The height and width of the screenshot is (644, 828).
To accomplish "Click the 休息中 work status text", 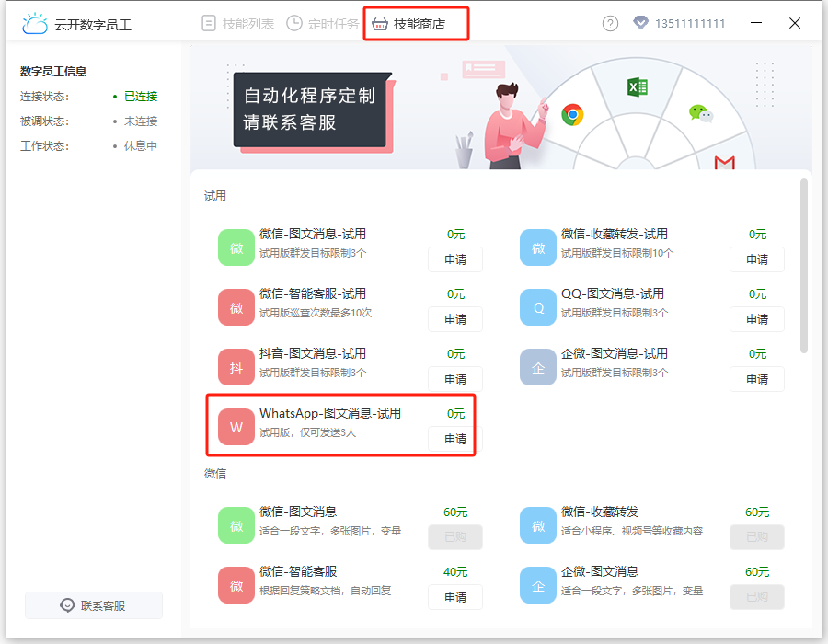I will (x=141, y=145).
